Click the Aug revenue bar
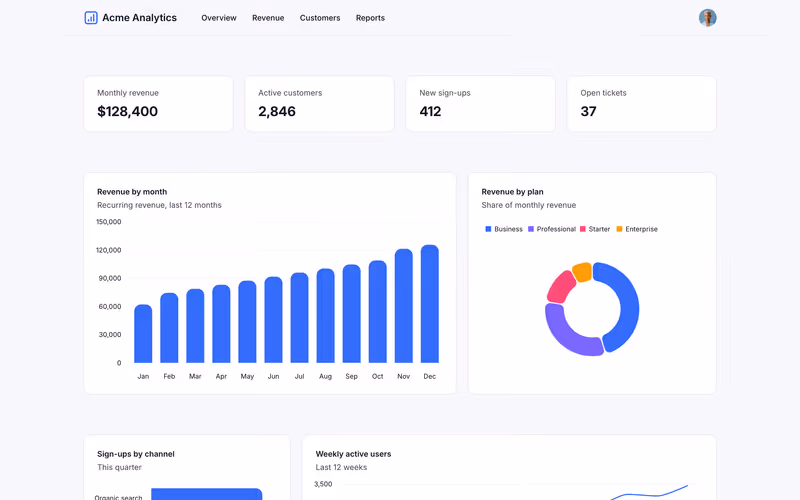This screenshot has width=800, height=500. (x=326, y=316)
